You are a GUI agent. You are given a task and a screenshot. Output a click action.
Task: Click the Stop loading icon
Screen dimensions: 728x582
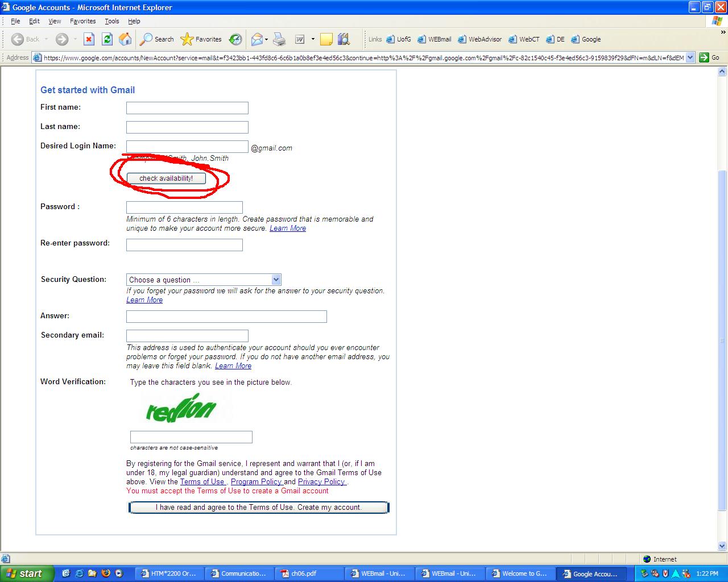pos(89,39)
